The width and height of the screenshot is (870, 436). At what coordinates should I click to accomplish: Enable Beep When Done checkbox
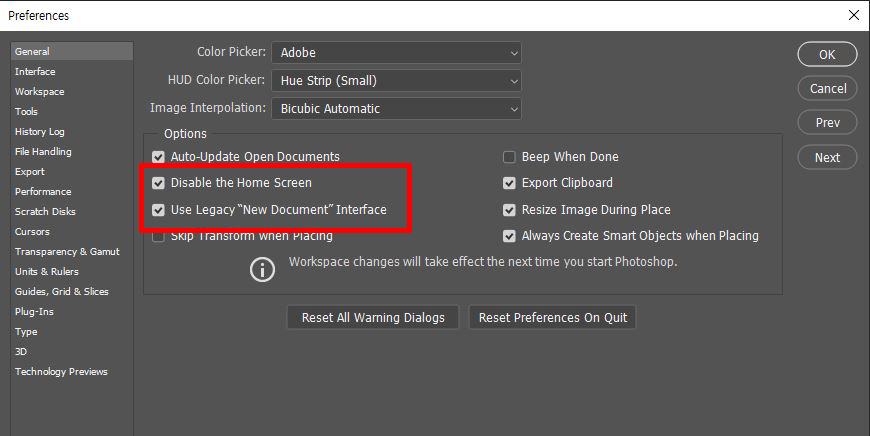[x=509, y=157]
